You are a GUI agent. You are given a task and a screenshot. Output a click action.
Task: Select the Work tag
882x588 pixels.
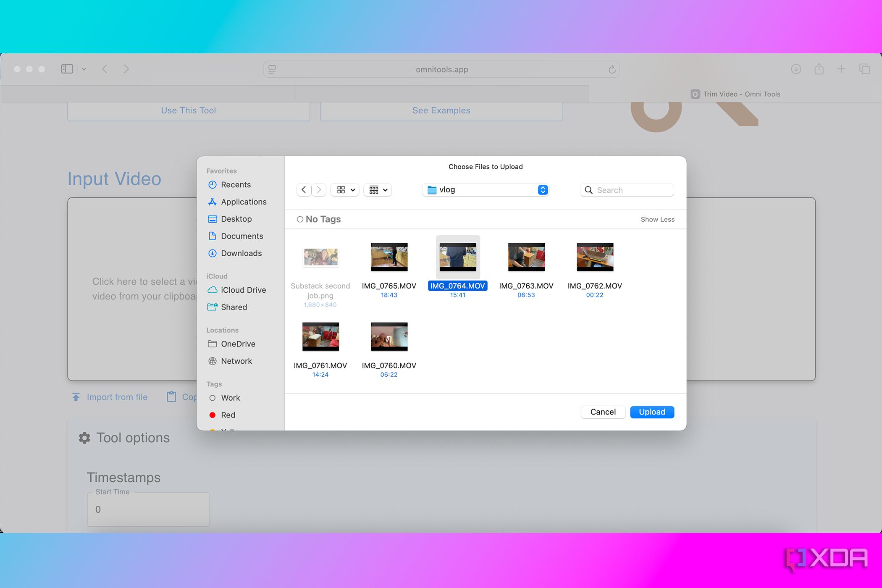pyautogui.click(x=230, y=398)
